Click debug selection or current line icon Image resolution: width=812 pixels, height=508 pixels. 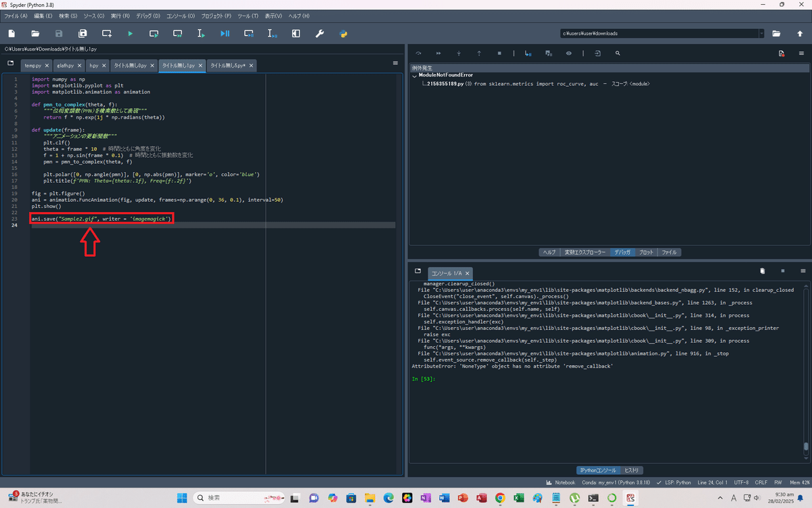(272, 33)
